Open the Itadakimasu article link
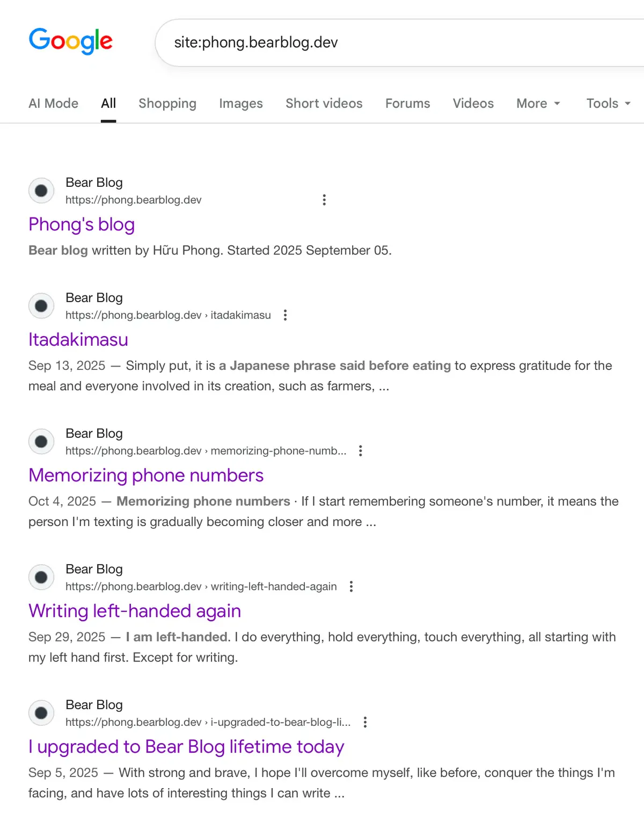The width and height of the screenshot is (644, 816). click(78, 340)
